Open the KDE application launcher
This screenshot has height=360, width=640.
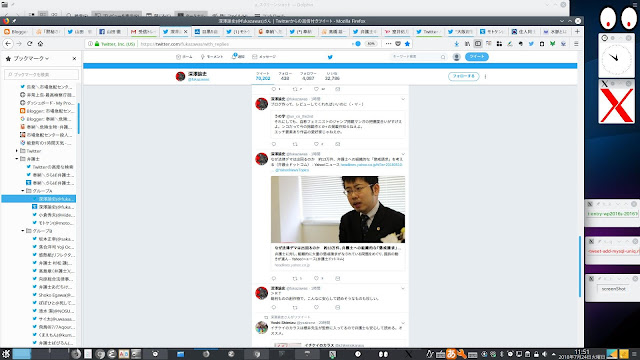5,354
